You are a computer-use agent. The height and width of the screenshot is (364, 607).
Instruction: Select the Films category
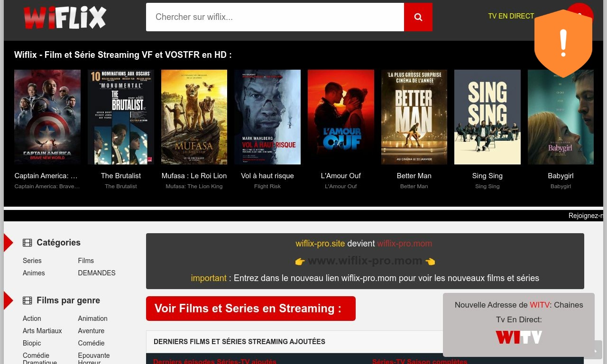click(86, 261)
